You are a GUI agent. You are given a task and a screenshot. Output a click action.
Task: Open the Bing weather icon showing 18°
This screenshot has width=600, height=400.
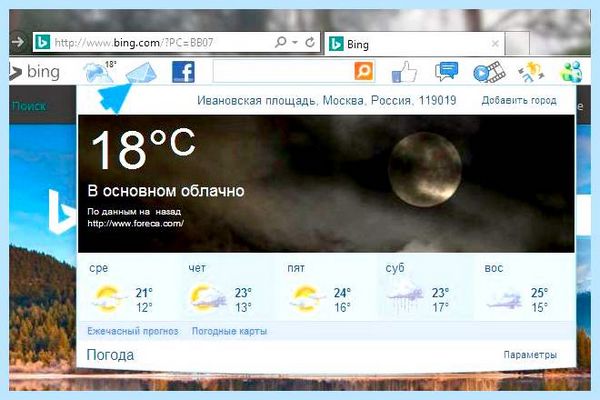coord(100,71)
